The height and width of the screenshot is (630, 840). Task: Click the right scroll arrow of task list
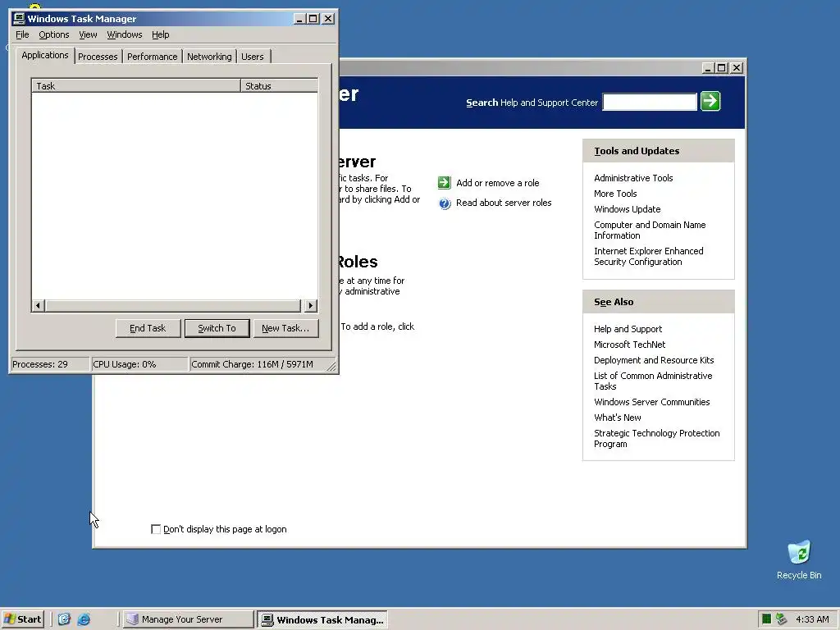(x=311, y=306)
